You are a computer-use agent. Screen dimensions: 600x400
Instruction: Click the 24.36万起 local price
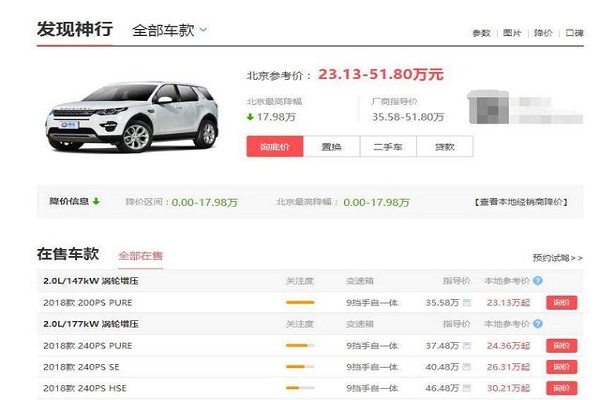tap(508, 346)
